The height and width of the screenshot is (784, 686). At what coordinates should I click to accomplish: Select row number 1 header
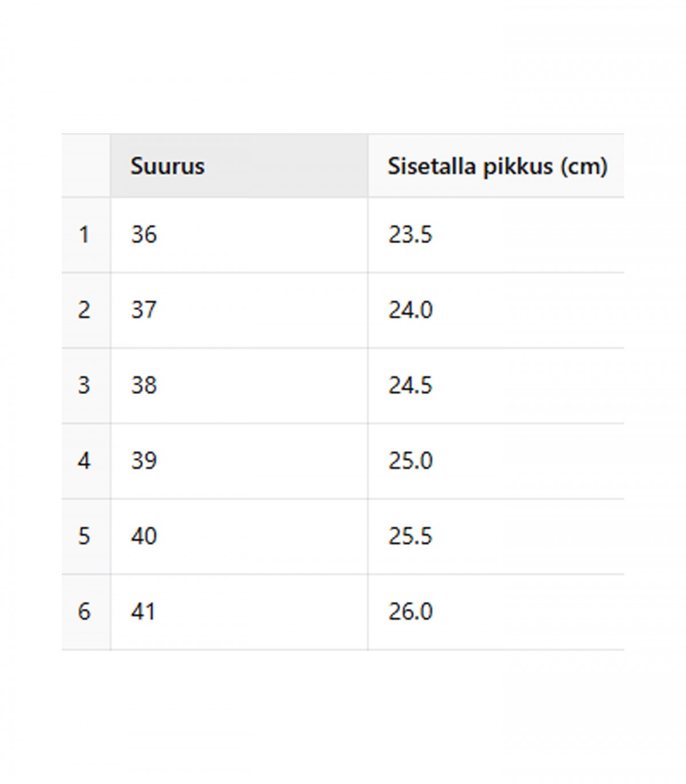point(86,235)
